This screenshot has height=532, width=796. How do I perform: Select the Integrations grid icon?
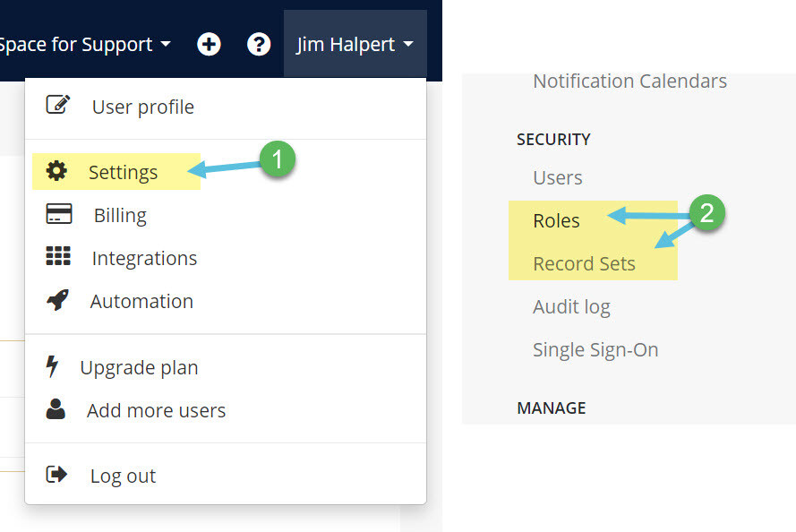(57, 258)
